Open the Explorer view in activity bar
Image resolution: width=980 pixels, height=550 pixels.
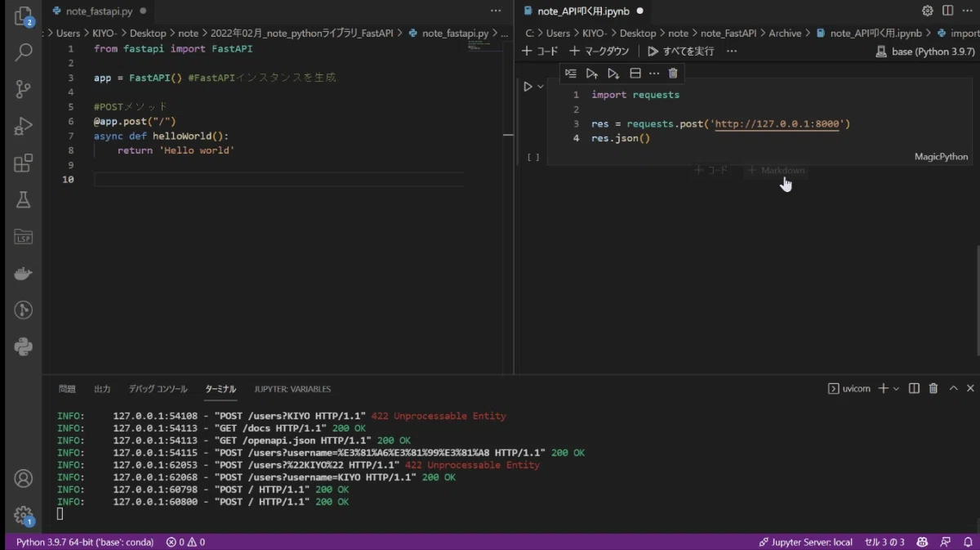point(24,18)
